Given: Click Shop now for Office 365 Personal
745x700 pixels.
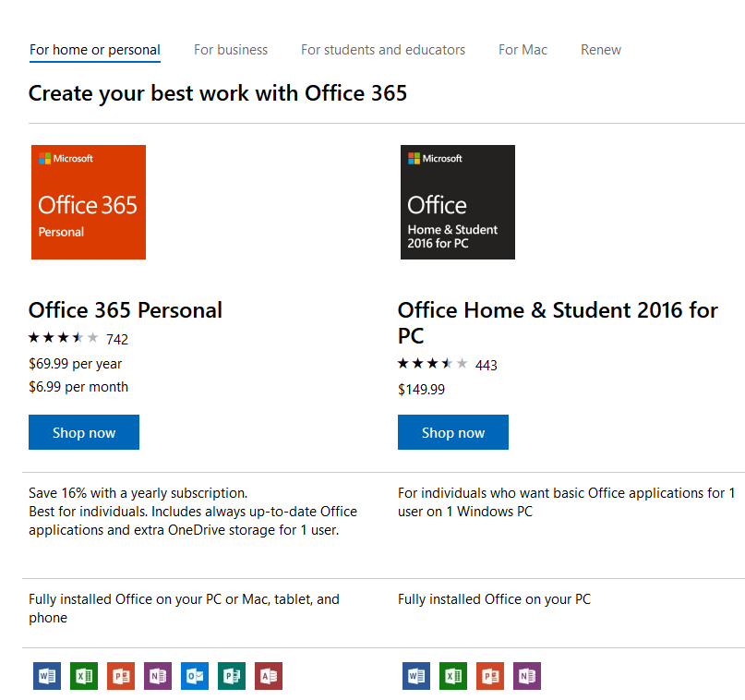Looking at the screenshot, I should coord(84,432).
